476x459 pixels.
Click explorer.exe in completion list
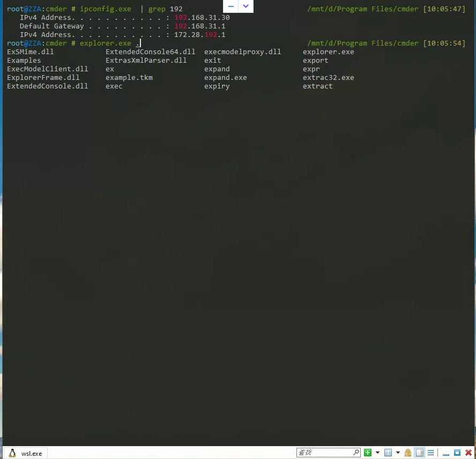click(328, 52)
